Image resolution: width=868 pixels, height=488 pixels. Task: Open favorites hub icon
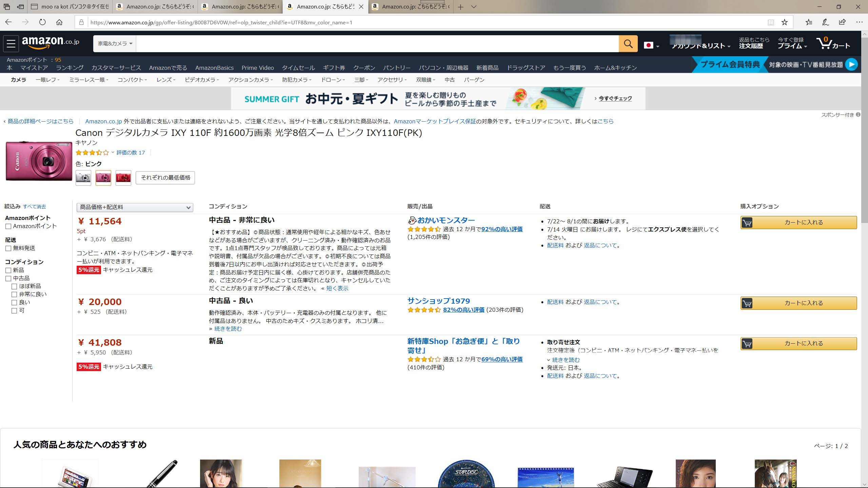point(809,22)
